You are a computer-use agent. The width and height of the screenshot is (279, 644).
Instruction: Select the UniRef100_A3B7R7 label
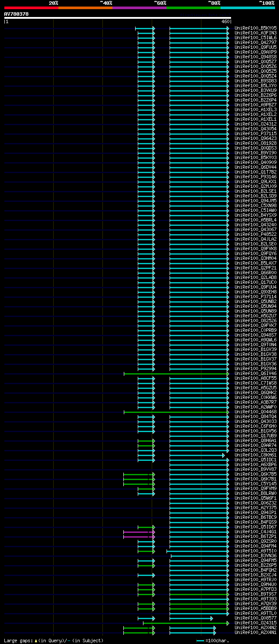click(255, 402)
